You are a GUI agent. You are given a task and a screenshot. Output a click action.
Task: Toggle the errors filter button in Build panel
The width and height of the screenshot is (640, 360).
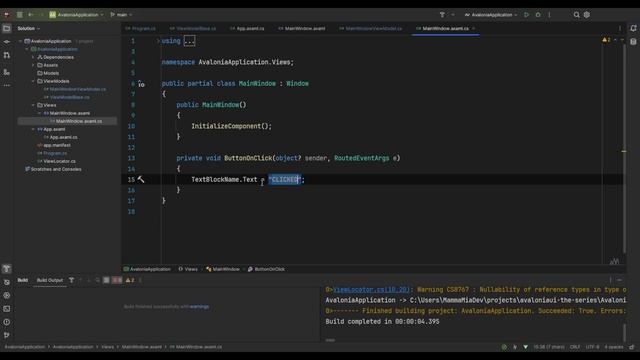[117, 280]
